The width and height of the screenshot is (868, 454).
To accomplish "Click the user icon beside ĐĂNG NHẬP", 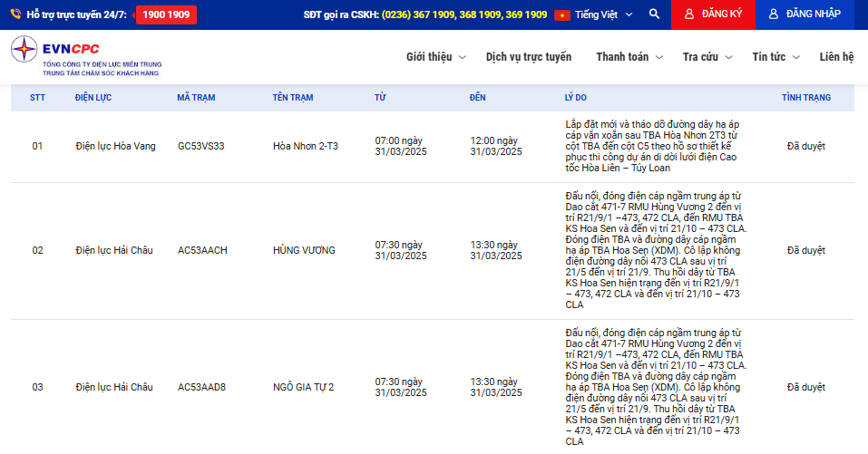I will (x=774, y=14).
